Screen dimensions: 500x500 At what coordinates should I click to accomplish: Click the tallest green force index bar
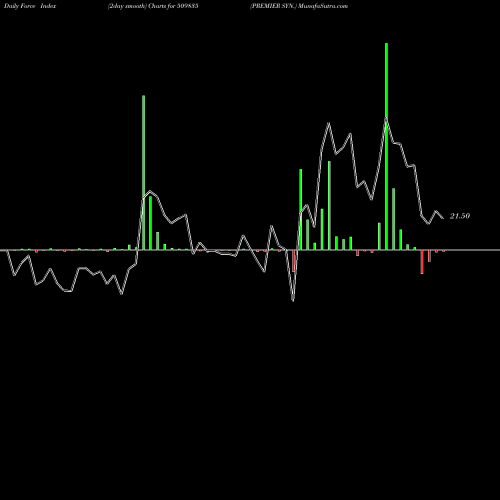[386, 146]
